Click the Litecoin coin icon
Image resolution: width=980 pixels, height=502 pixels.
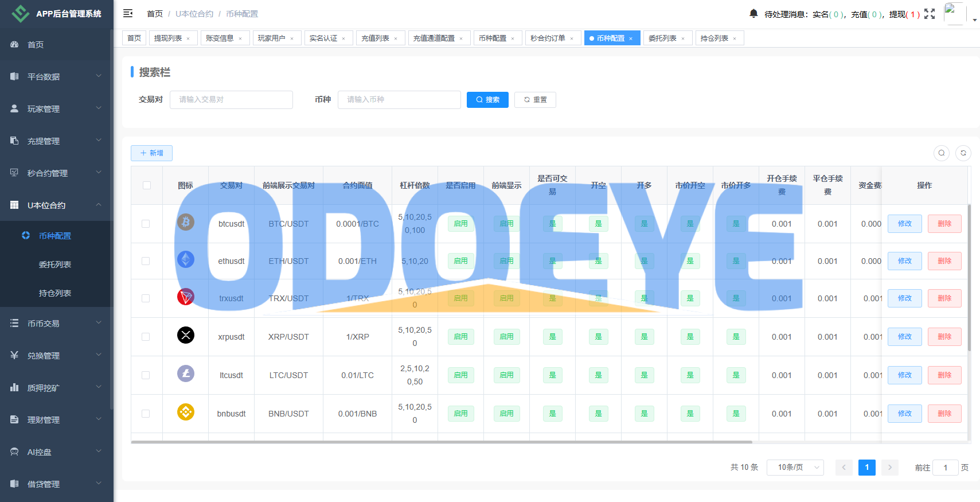tap(186, 373)
